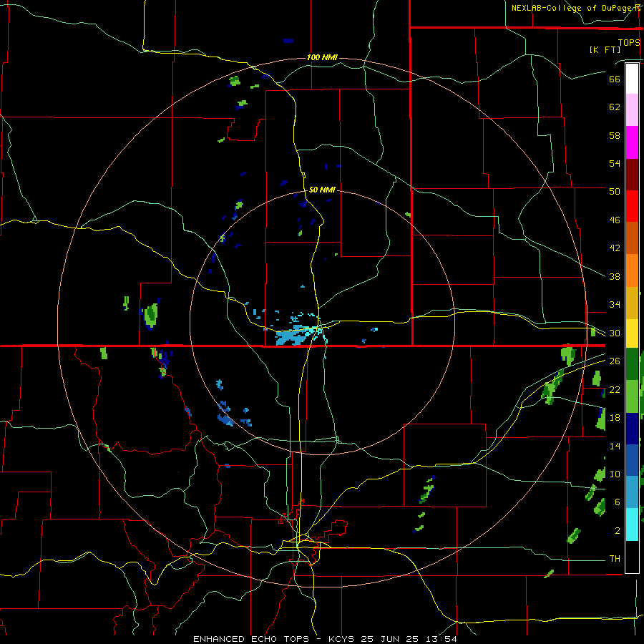644x644 pixels.
Task: Click the '26' legend value
Action: click(x=615, y=361)
